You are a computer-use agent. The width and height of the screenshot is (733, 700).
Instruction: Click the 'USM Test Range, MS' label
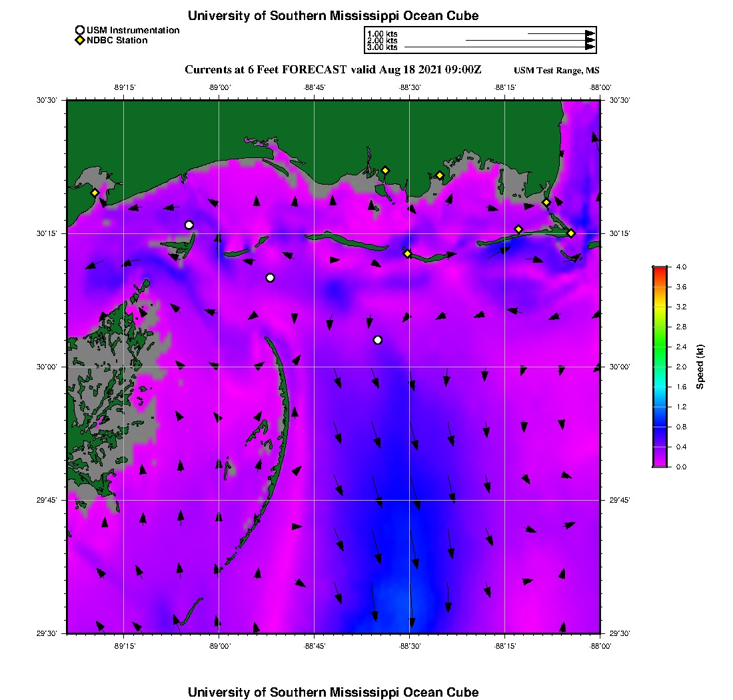[x=556, y=71]
